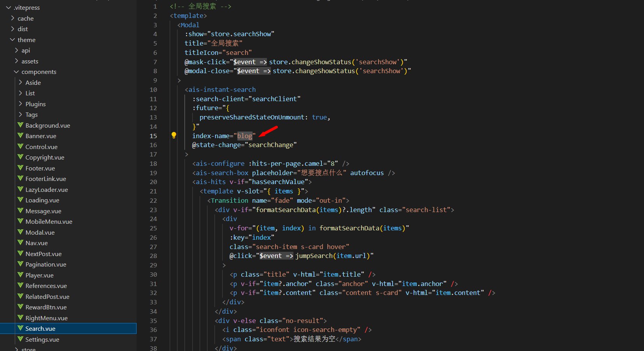Click the Vue icon next to Search.vue
644x351 pixels.
pos(20,328)
